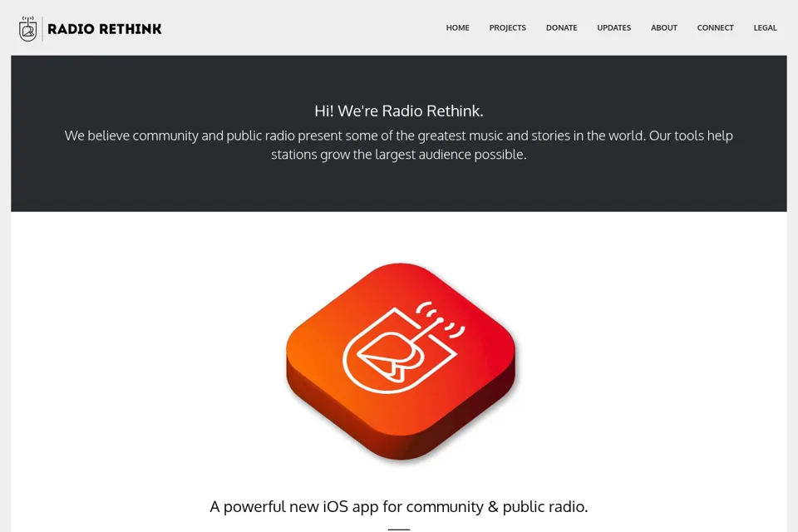The height and width of the screenshot is (532, 798).
Task: Click the Radio Rethink shield logo icon
Action: [x=28, y=28]
